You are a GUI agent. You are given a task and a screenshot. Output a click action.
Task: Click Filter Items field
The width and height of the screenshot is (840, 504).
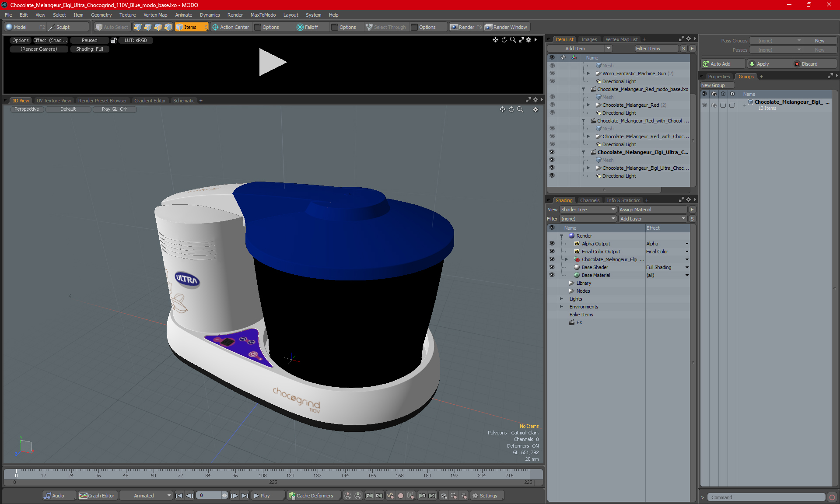(656, 49)
